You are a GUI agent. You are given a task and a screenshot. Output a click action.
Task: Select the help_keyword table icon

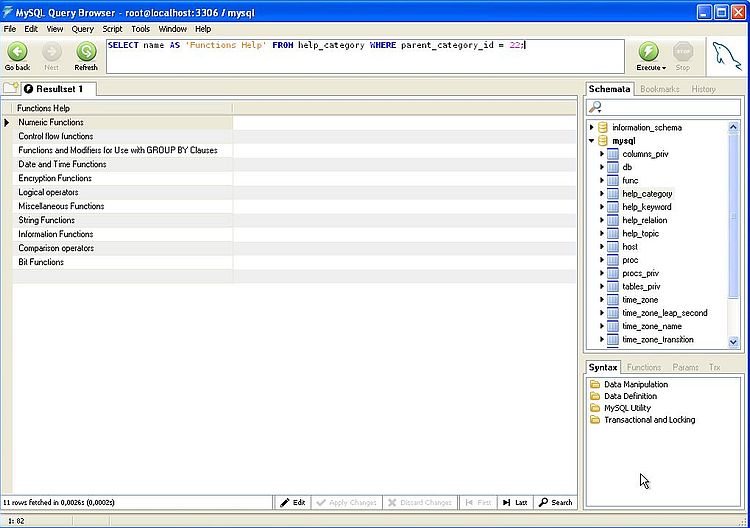(613, 207)
